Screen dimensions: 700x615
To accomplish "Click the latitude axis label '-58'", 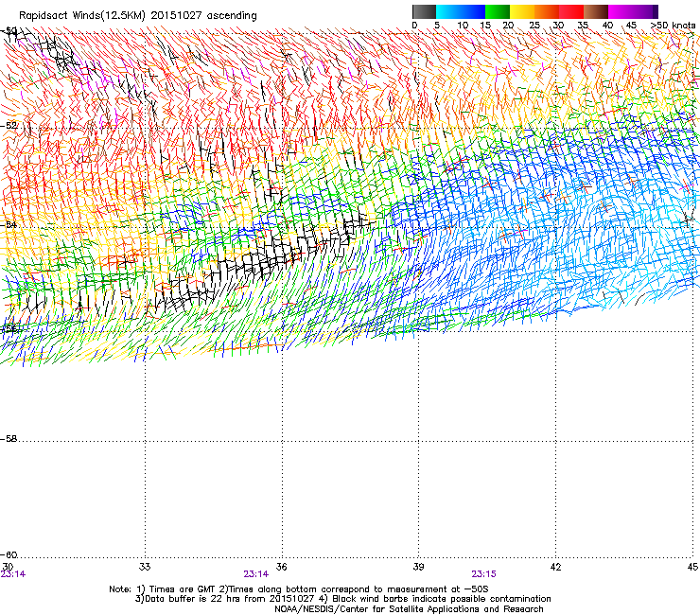I will pos(9,439).
